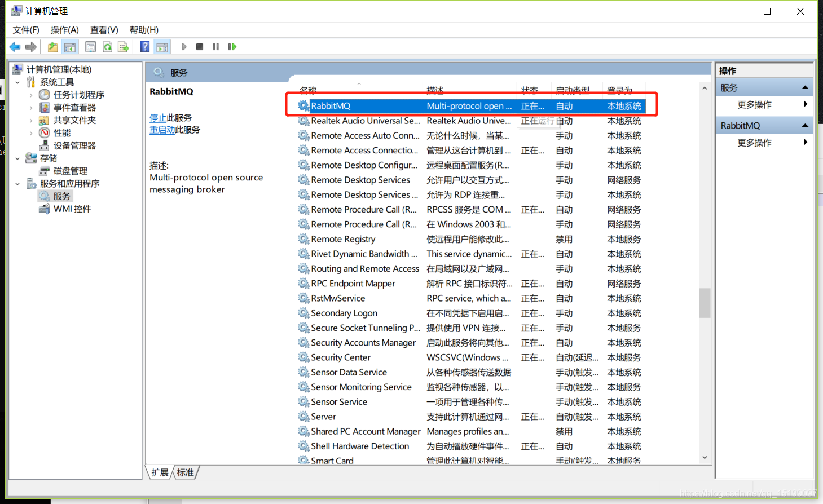
Task: Click the 重启动 link to restart service
Action: pyautogui.click(x=162, y=130)
